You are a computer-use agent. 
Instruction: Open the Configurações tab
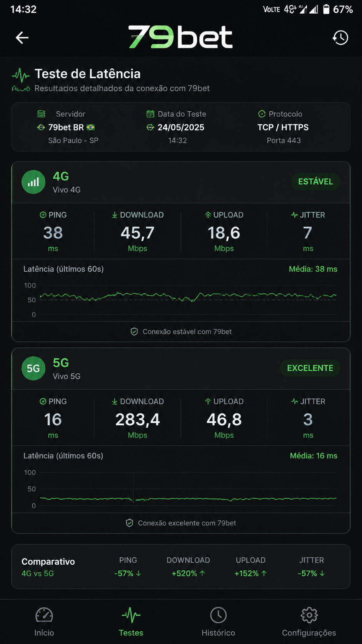[x=309, y=621]
